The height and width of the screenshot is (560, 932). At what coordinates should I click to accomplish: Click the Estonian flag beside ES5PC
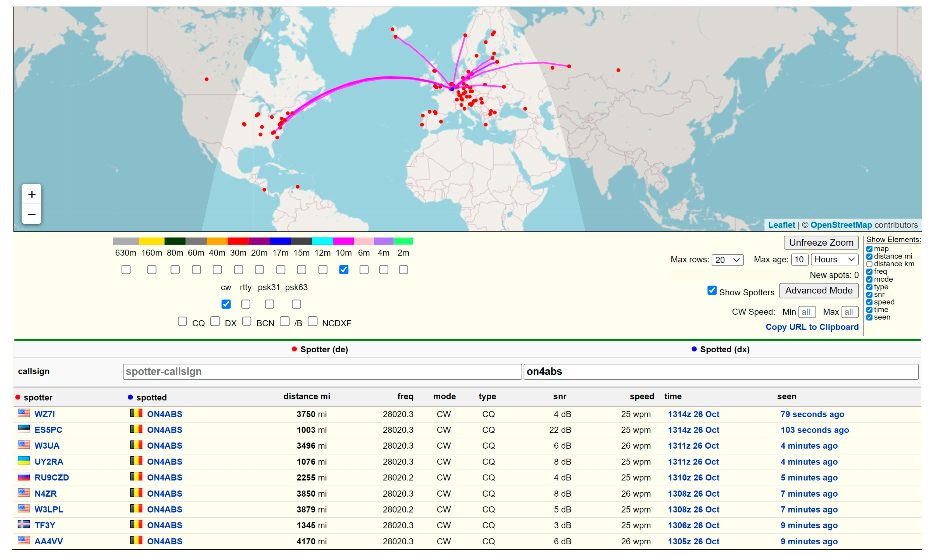[23, 429]
